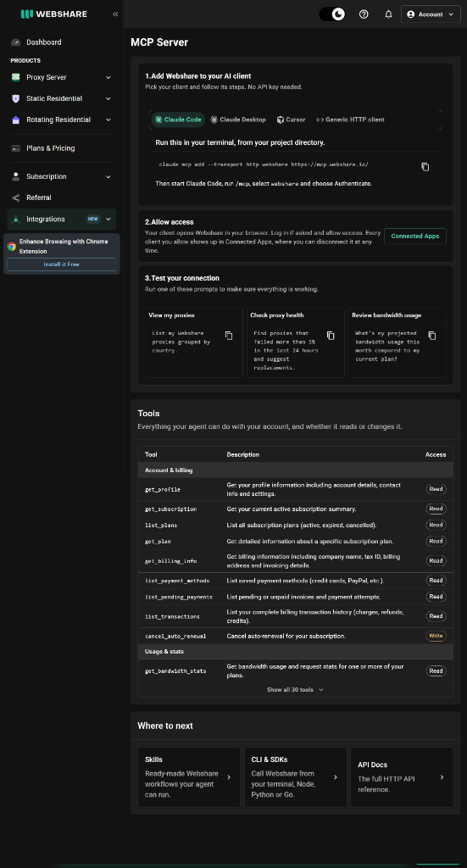The height and width of the screenshot is (868, 467).
Task: Click the Read badge for get_profile
Action: click(436, 489)
